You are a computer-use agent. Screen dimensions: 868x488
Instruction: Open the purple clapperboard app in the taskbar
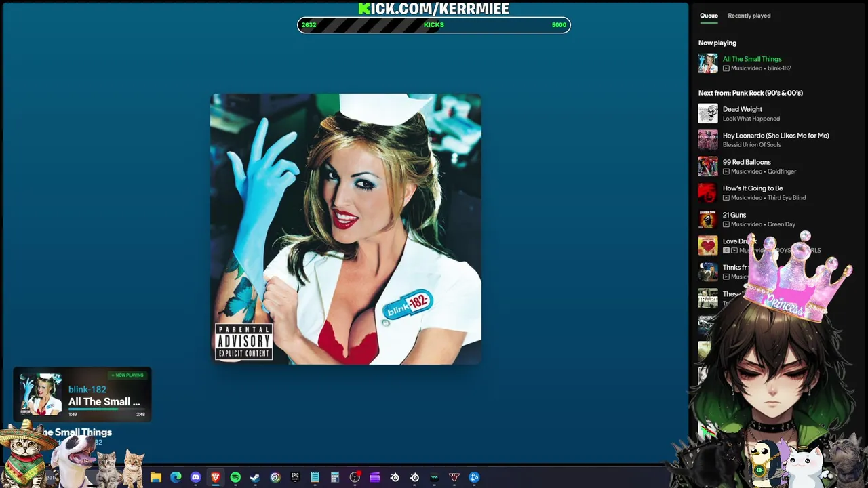coord(374,477)
